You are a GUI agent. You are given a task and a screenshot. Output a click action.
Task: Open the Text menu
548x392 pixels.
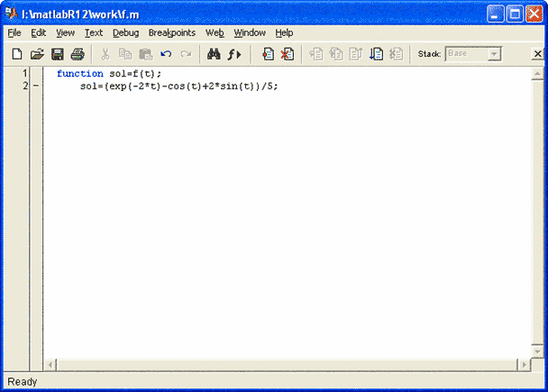pos(94,32)
